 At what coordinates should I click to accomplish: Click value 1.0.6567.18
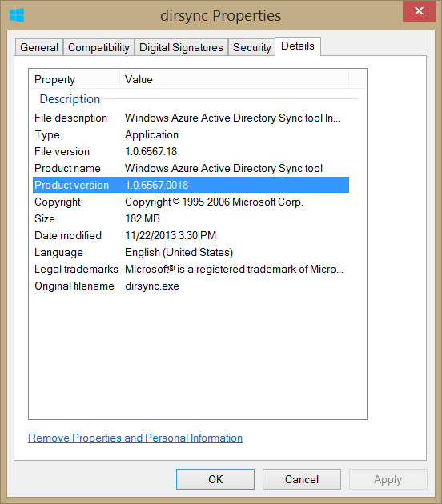coord(151,151)
